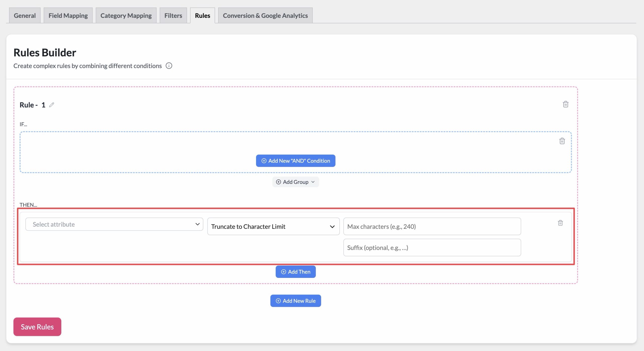
Task: Delete Rule 1 with the trash icon
Action: 566,104
